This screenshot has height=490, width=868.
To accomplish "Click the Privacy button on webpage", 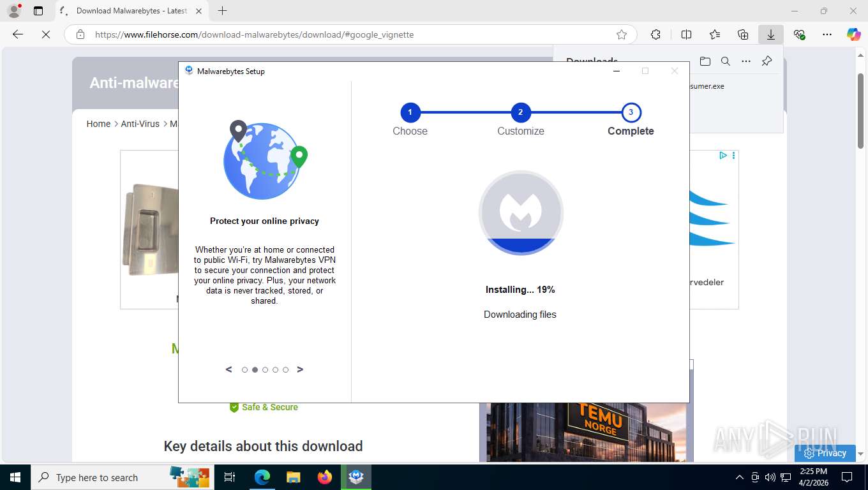I will click(825, 453).
